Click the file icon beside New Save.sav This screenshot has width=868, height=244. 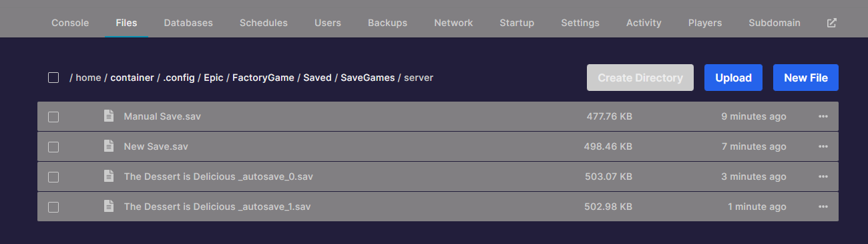tap(108, 146)
